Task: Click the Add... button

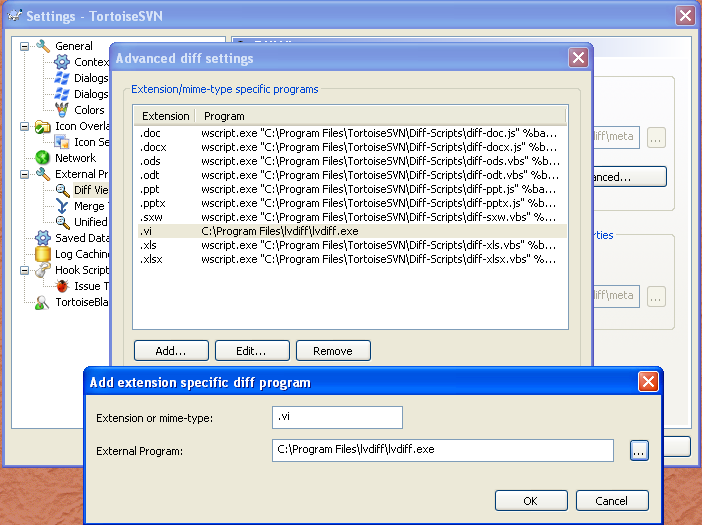Action: point(171,351)
